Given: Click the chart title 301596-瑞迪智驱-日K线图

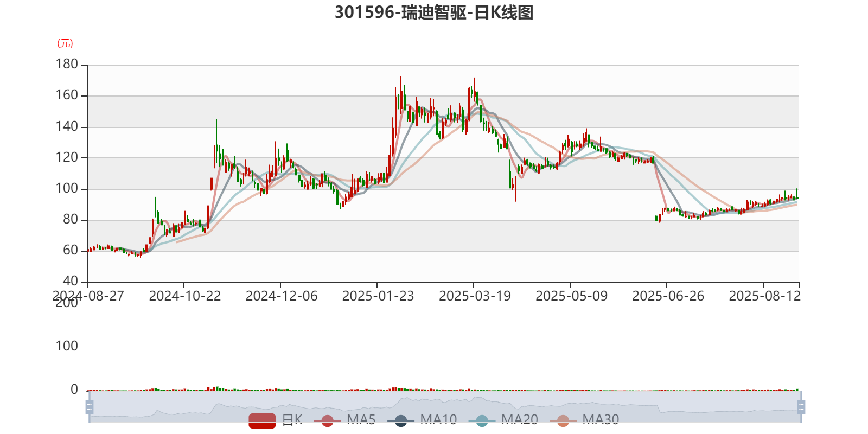Looking at the screenshot, I should 434,12.
